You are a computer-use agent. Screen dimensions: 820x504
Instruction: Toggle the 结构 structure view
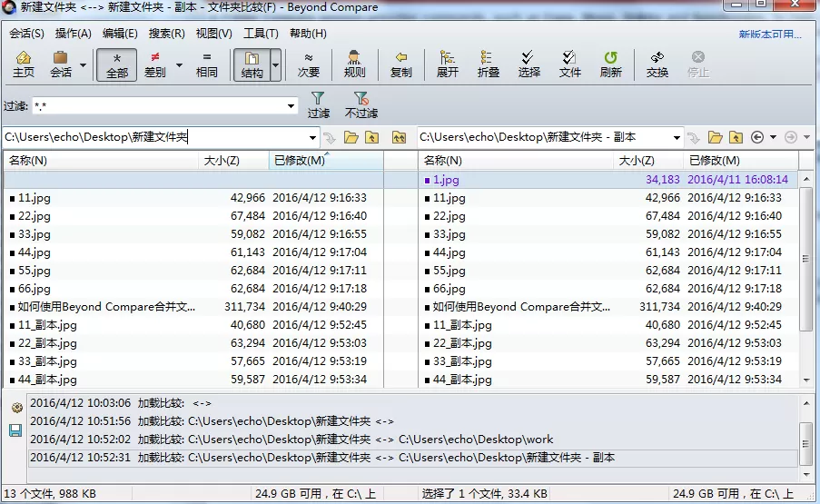coord(252,64)
